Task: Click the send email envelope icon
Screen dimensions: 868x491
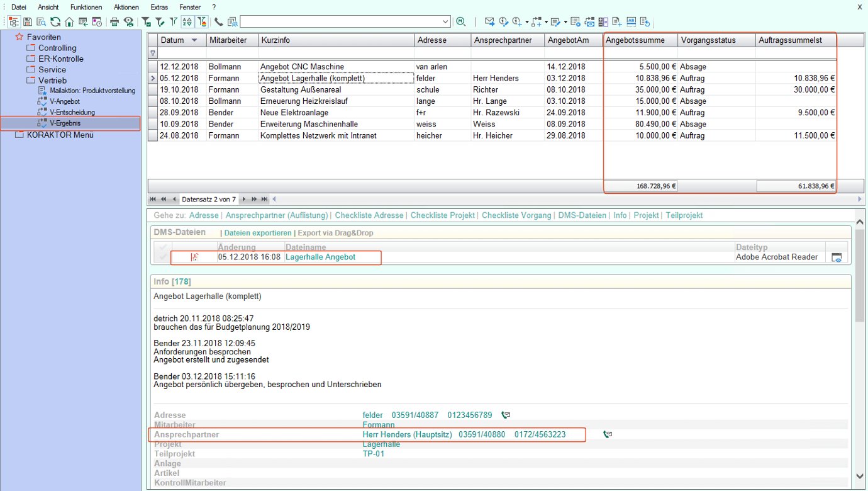Action: coord(489,21)
